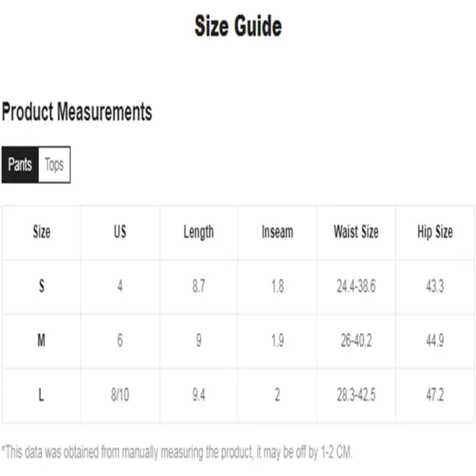The width and height of the screenshot is (476, 476).
Task: Click the Size Guide heading
Action: [237, 27]
